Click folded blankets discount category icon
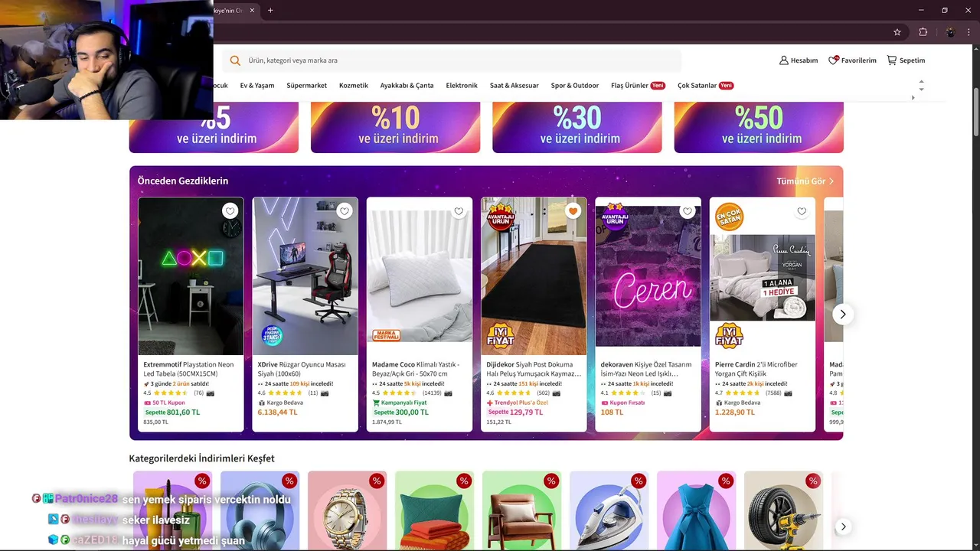Image resolution: width=980 pixels, height=551 pixels. (x=434, y=510)
